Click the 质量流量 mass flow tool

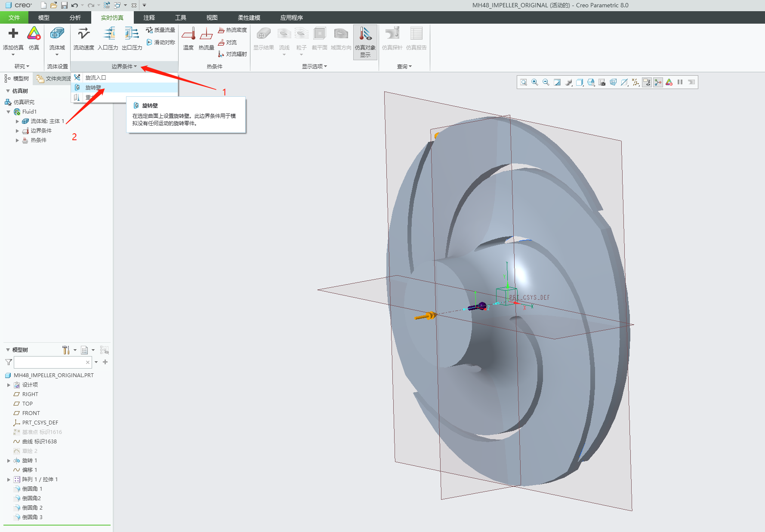(x=160, y=30)
